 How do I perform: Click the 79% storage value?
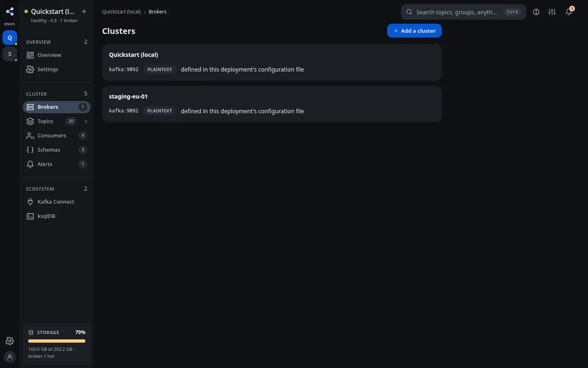pos(80,332)
